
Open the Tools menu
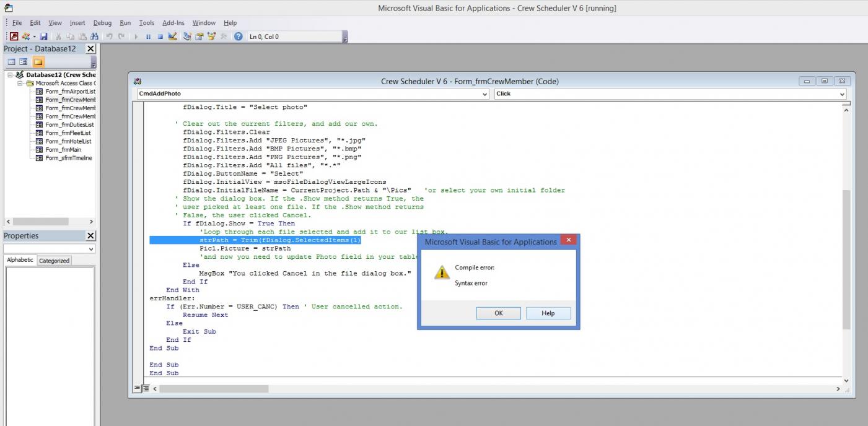146,23
